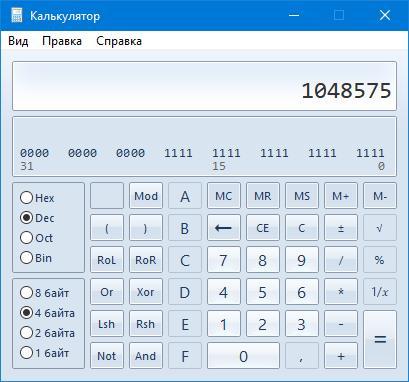The width and height of the screenshot is (409, 382).
Task: Click the MR memory recall button
Action: coord(263,196)
